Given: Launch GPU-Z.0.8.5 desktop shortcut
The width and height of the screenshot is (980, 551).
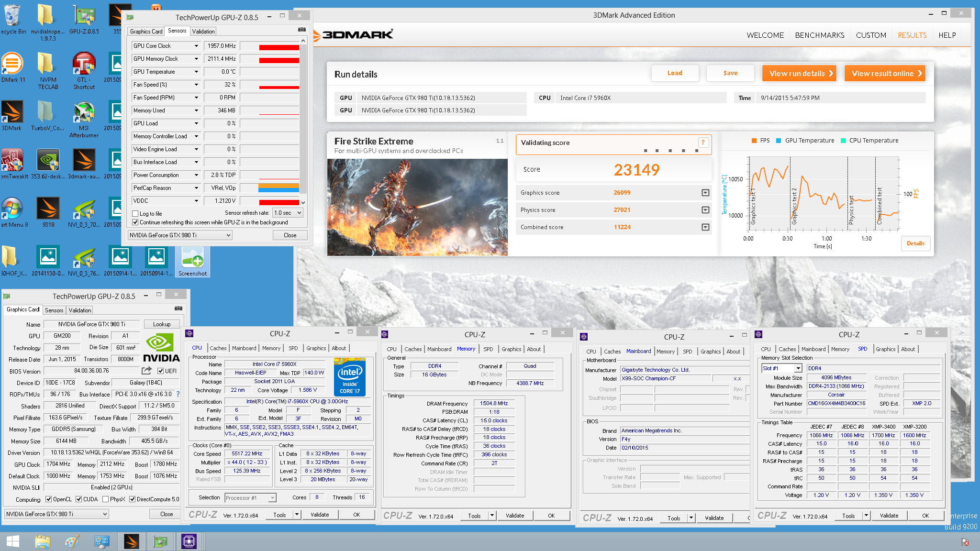Looking at the screenshot, I should (84, 19).
